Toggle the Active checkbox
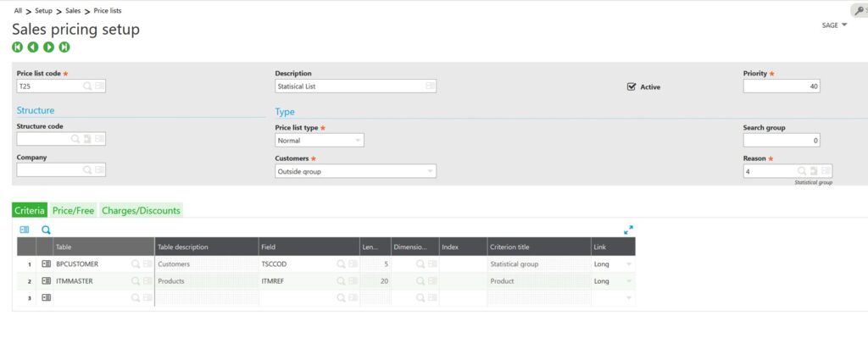The height and width of the screenshot is (338, 868). coord(631,87)
